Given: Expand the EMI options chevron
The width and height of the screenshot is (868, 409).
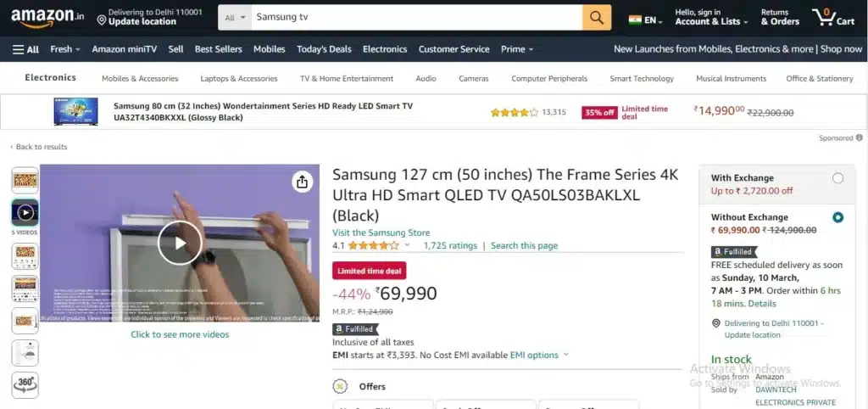Looking at the screenshot, I should pyautogui.click(x=565, y=356).
